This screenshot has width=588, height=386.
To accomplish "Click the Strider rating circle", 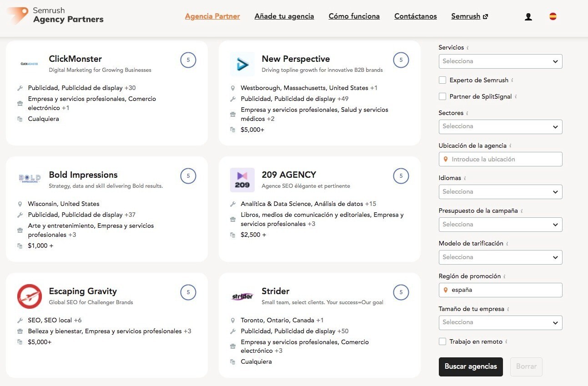I will coord(401,292).
